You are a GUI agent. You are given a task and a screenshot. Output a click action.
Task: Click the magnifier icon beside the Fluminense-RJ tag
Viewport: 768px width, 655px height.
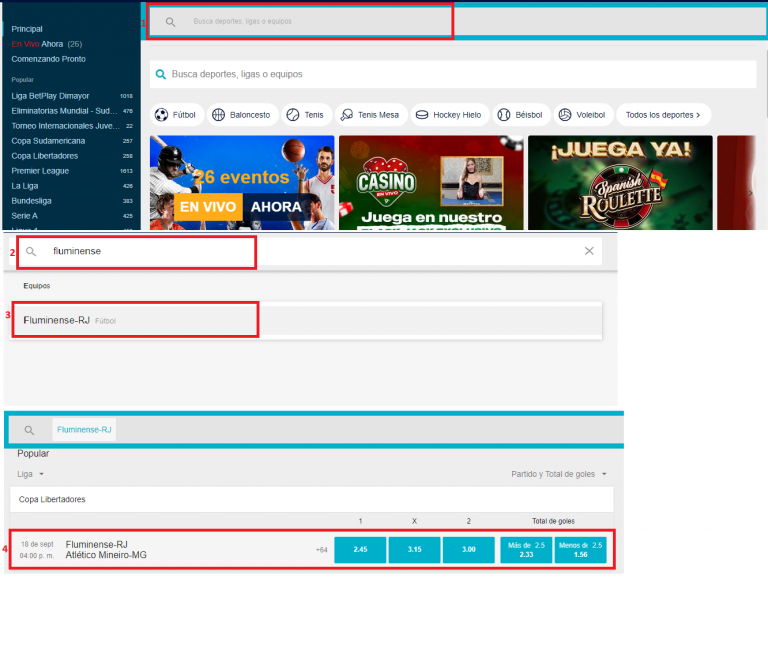click(x=29, y=430)
